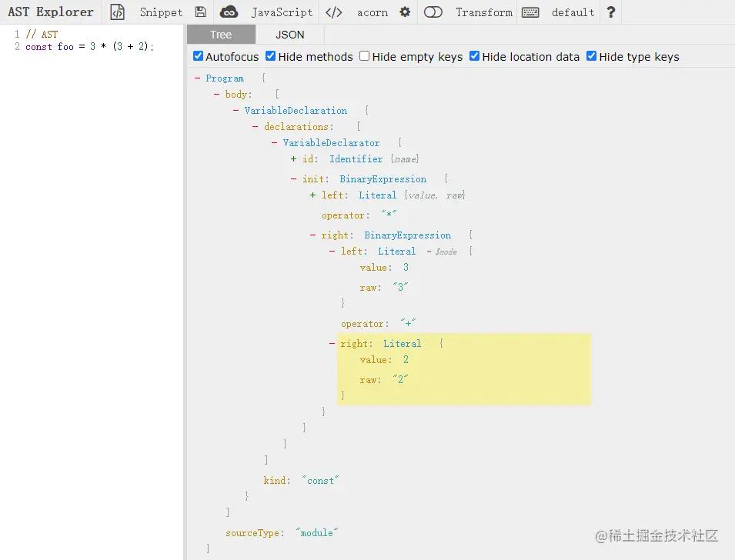This screenshot has width=735, height=560.
Task: Click the kind: "const" entry
Action: click(301, 480)
